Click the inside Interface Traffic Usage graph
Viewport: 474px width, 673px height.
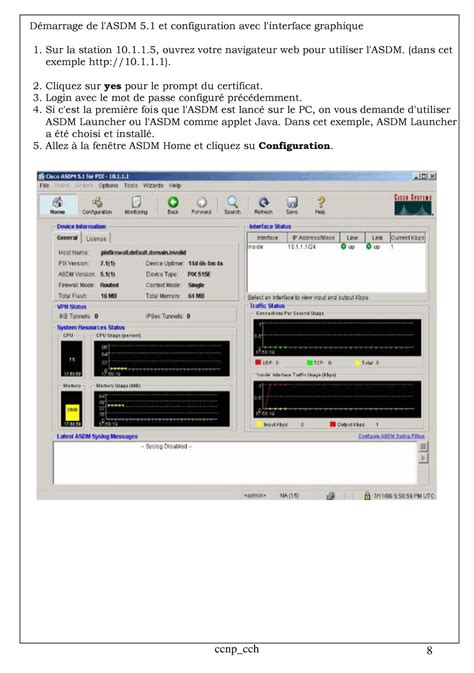337,399
